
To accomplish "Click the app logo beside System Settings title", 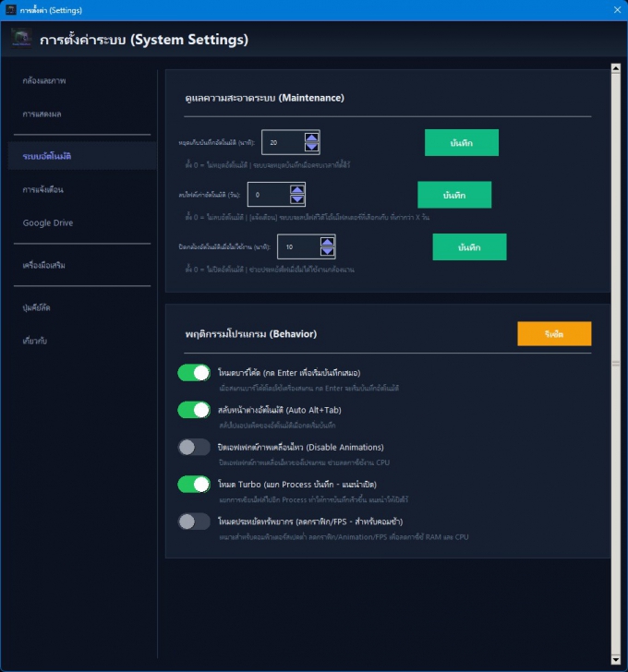I will (22, 40).
